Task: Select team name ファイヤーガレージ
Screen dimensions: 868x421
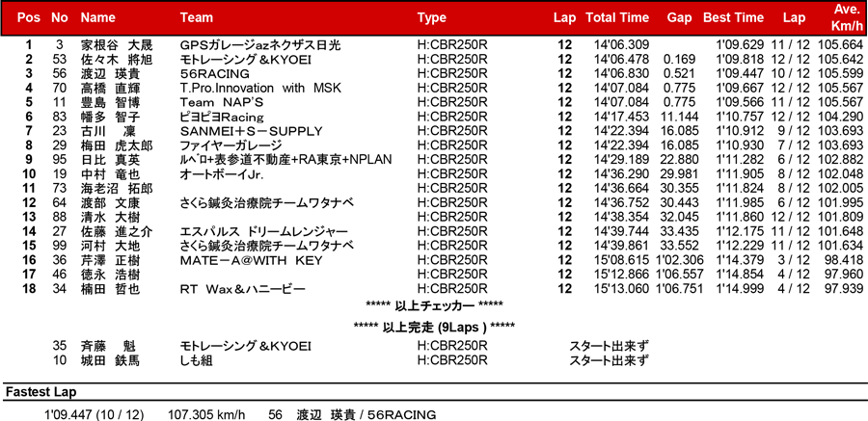Action: pos(231,145)
